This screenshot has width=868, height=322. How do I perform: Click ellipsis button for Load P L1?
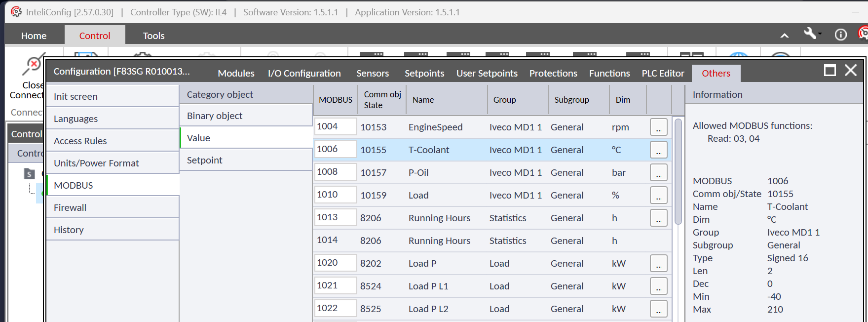coord(658,286)
